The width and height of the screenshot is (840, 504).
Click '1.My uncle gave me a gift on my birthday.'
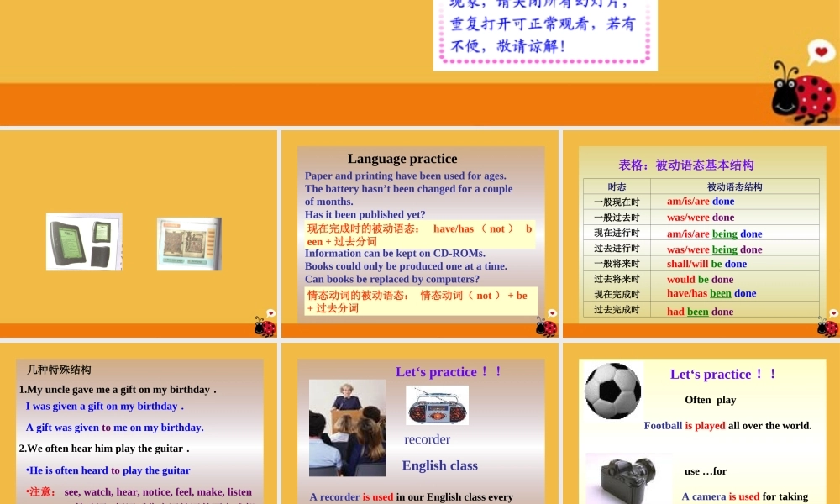[x=118, y=390]
